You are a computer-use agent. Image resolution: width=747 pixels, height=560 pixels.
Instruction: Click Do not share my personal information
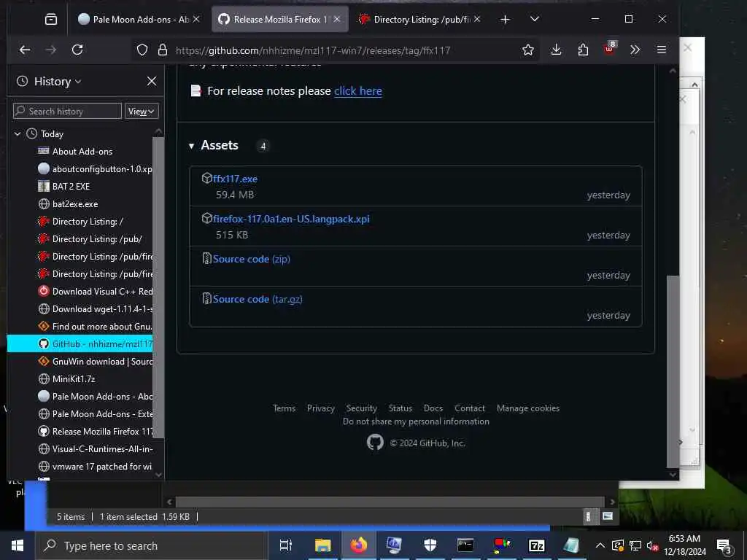click(416, 421)
